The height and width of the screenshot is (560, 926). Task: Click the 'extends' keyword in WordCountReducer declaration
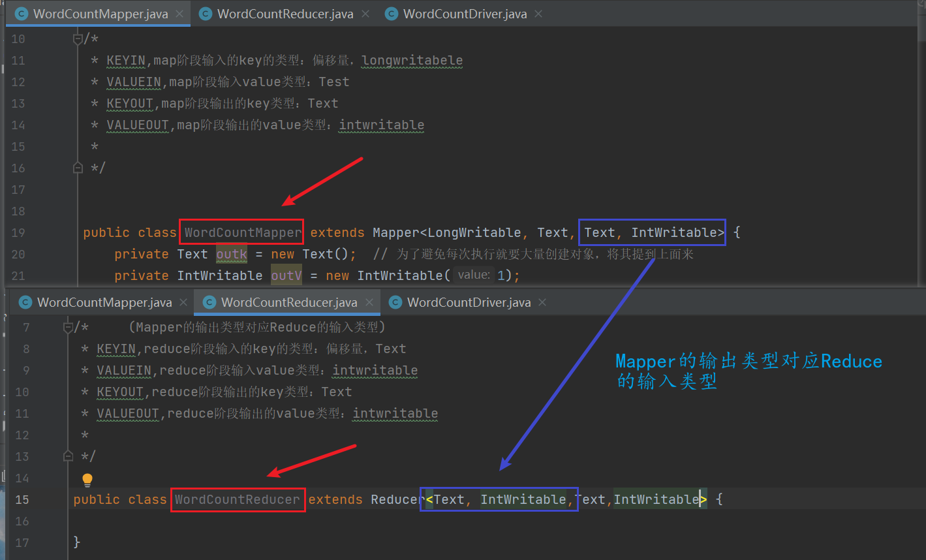(x=335, y=499)
